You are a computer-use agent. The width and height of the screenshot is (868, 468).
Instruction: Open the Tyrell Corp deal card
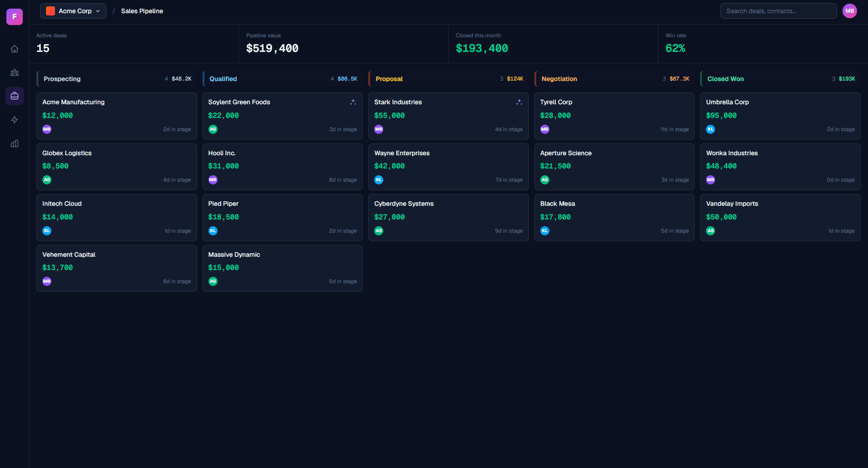click(x=614, y=116)
